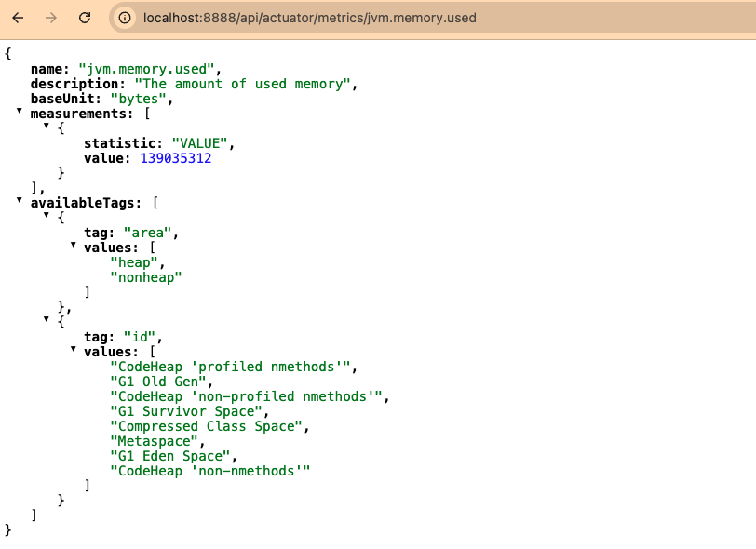This screenshot has height=549, width=756.
Task: Click the "heap" value
Action: click(x=134, y=262)
